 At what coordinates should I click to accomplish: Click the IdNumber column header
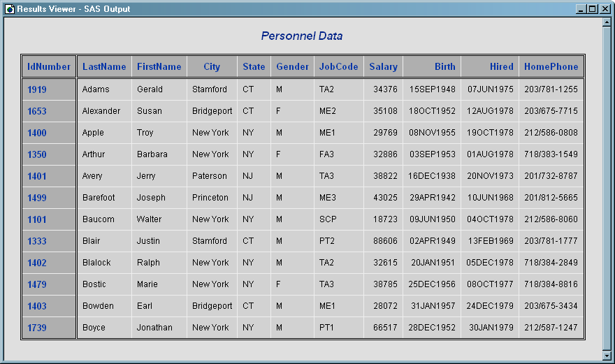(x=49, y=66)
